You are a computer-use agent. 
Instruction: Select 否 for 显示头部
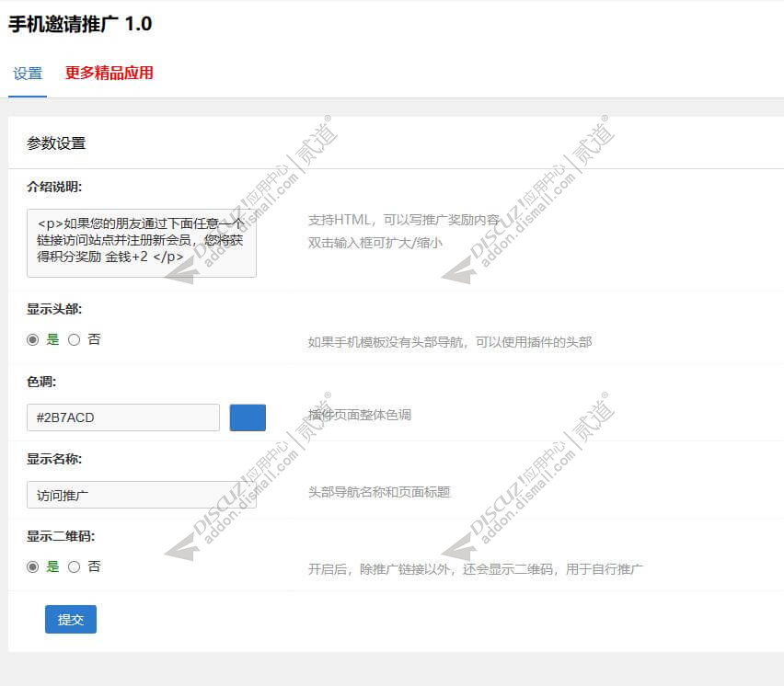coord(74,339)
